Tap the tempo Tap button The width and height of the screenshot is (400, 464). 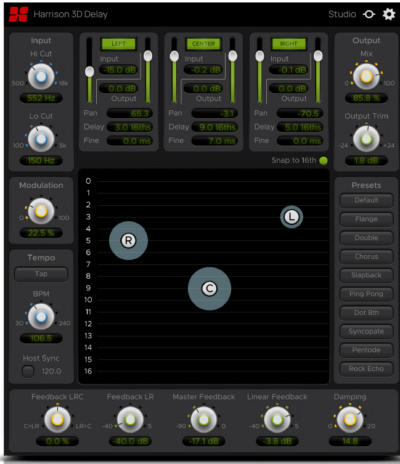[41, 274]
